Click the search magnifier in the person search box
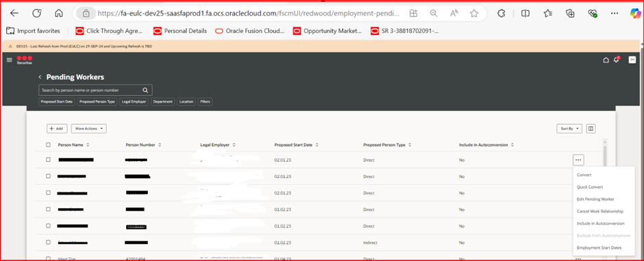 click(x=145, y=90)
